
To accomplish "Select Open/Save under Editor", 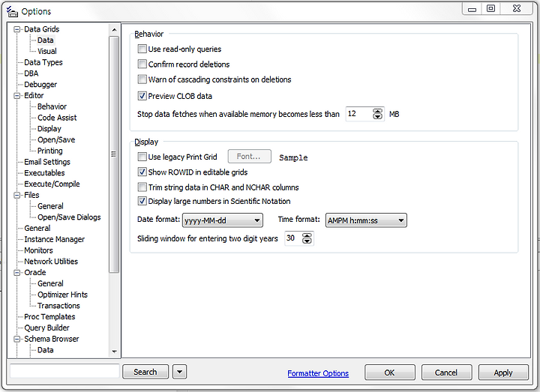I will [x=56, y=139].
